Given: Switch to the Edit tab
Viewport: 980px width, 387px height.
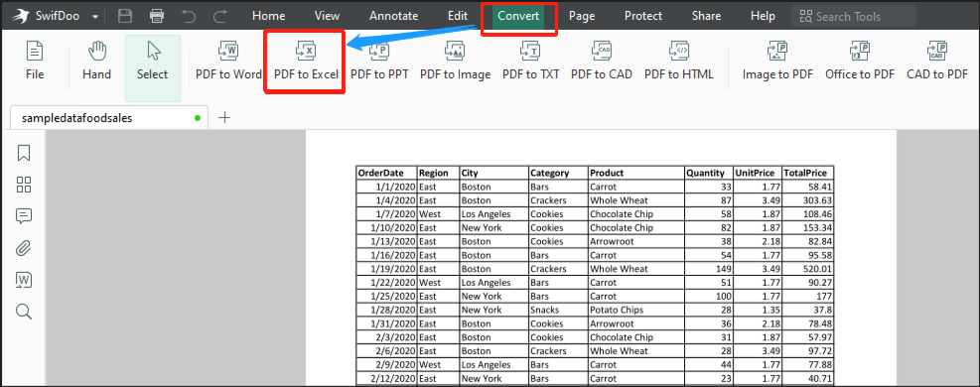Looking at the screenshot, I should coord(458,16).
